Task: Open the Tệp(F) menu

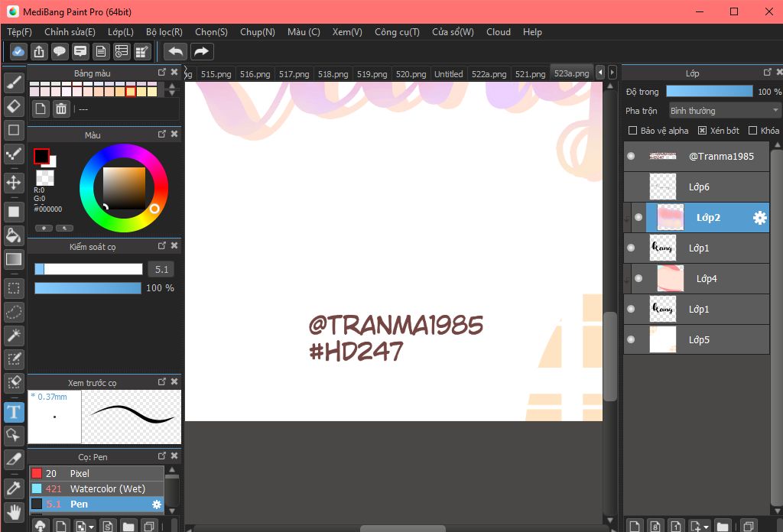Action: click(x=19, y=32)
